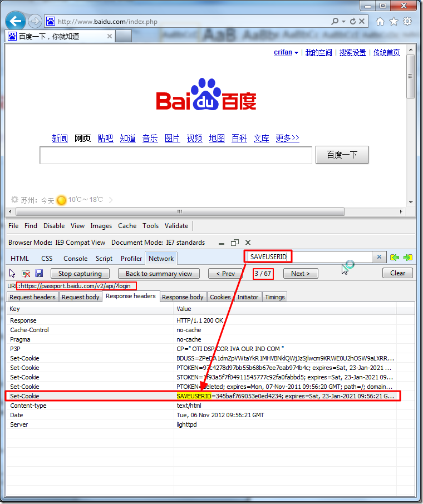Clear the search box with X icon
Screen dimensions: 423x504
click(379, 257)
